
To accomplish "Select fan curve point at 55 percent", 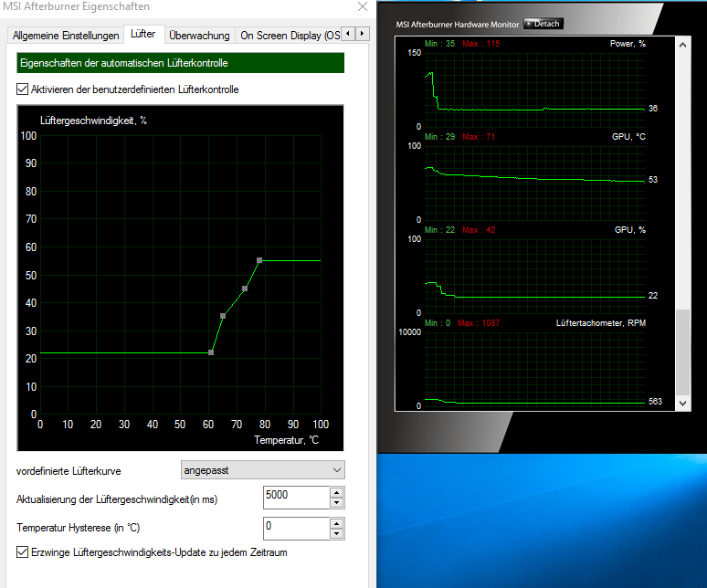I will coord(259,260).
